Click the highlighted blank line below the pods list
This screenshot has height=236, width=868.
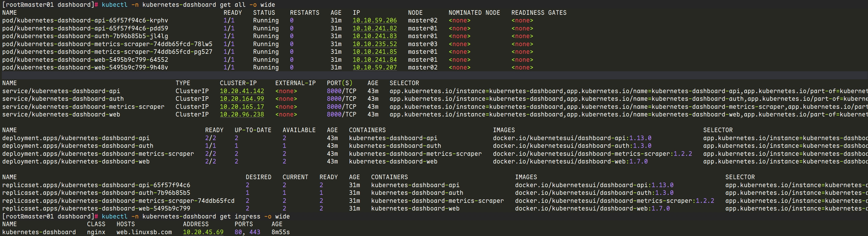pyautogui.click(x=434, y=75)
